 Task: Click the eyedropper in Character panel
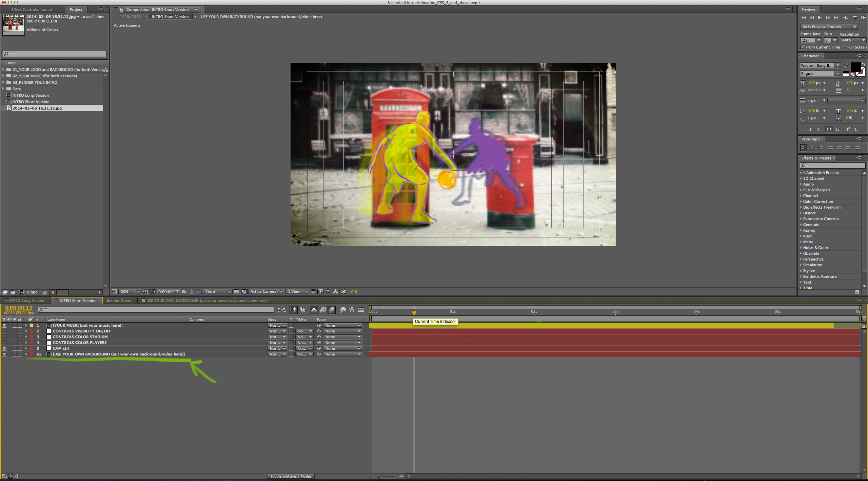(846, 65)
